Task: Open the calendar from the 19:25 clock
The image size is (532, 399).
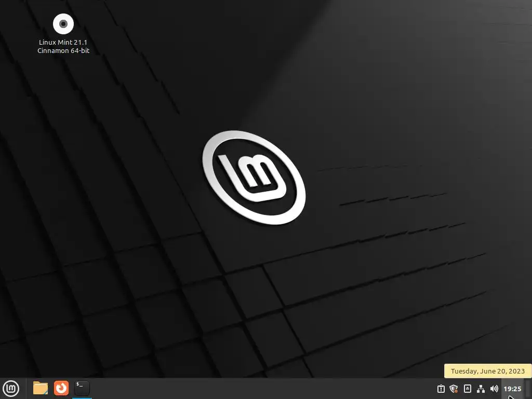Action: pyautogui.click(x=512, y=389)
